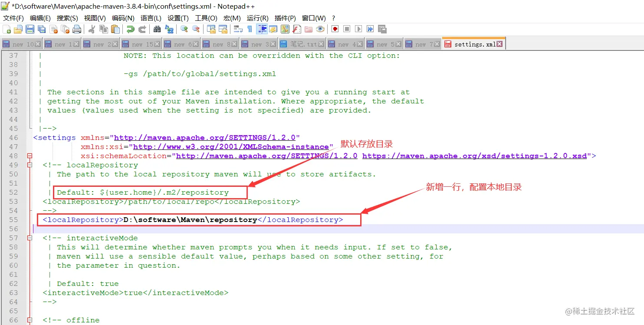Toggle the highlighted indent guide button
This screenshot has width=644, height=325.
click(262, 29)
